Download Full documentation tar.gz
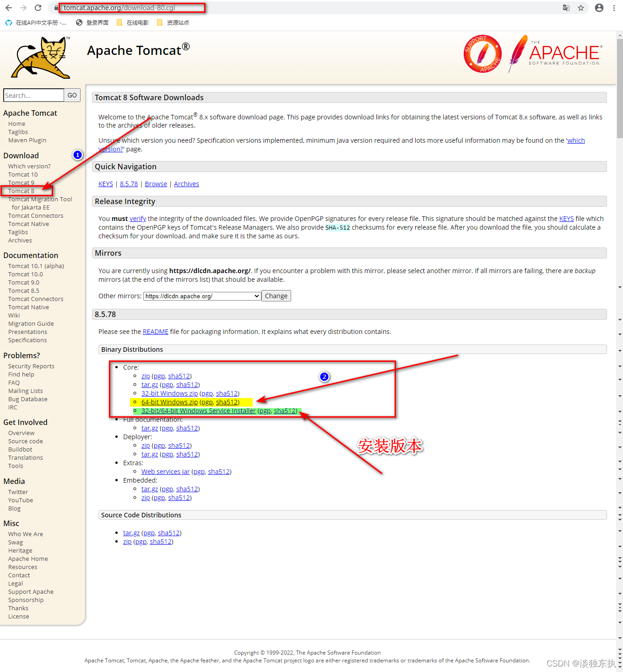Screen dimensions: 623x672 pyautogui.click(x=150, y=428)
